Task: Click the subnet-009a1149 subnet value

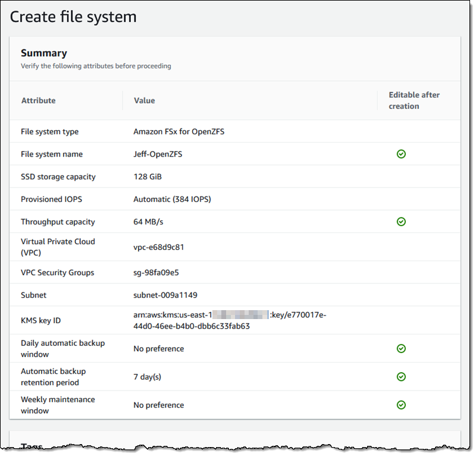Action: [165, 295]
